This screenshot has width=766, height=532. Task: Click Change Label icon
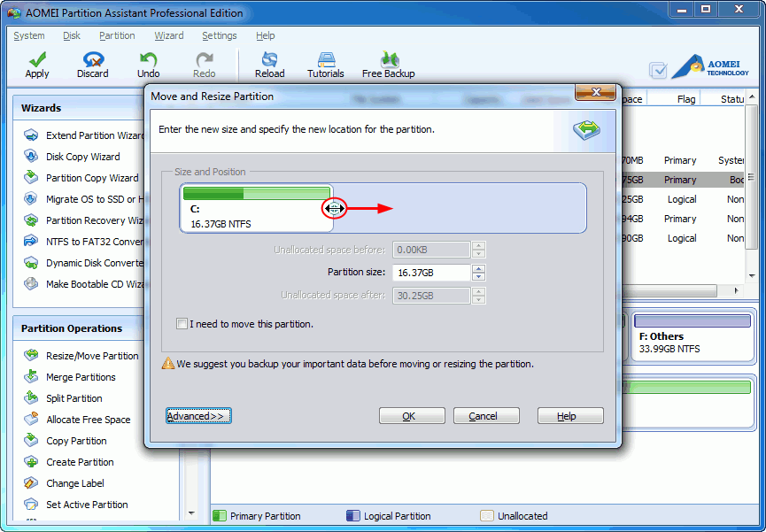(31, 482)
